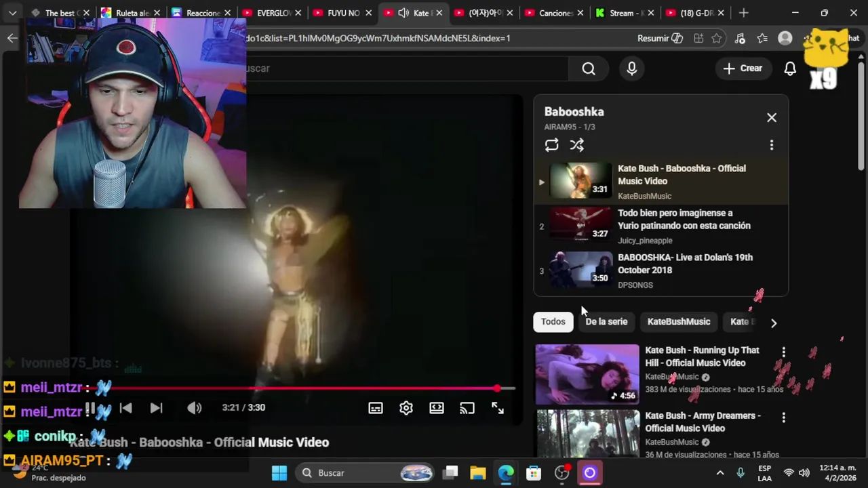The height and width of the screenshot is (488, 868).
Task: Open 'Running Up That Hill' video thumbnail
Action: tap(587, 374)
